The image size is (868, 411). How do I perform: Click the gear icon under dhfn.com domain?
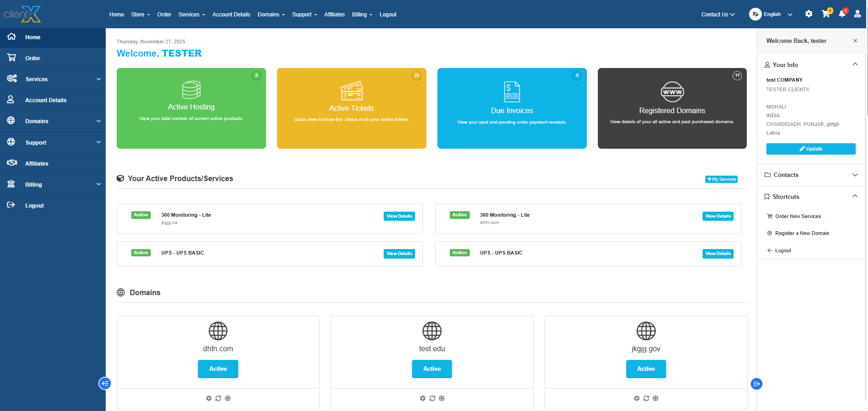(x=209, y=398)
